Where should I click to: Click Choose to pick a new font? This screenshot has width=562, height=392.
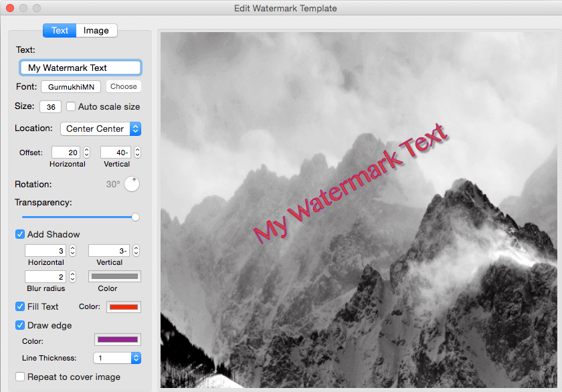click(x=123, y=86)
